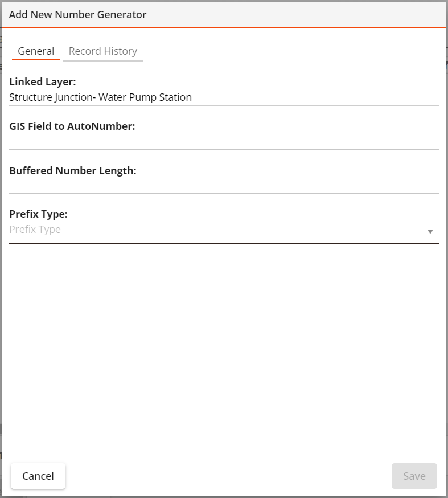
Task: Click the blank dialog body below Prefix Type
Action: 224,349
